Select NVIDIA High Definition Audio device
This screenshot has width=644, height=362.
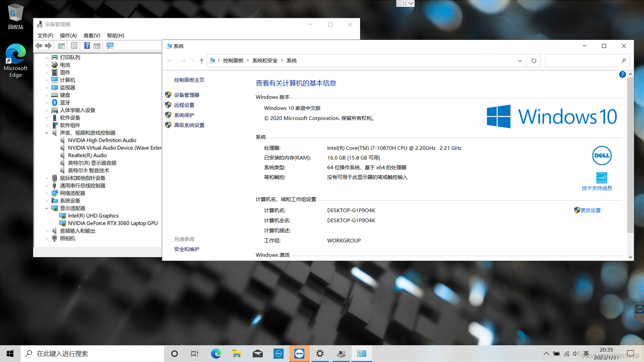pyautogui.click(x=102, y=140)
